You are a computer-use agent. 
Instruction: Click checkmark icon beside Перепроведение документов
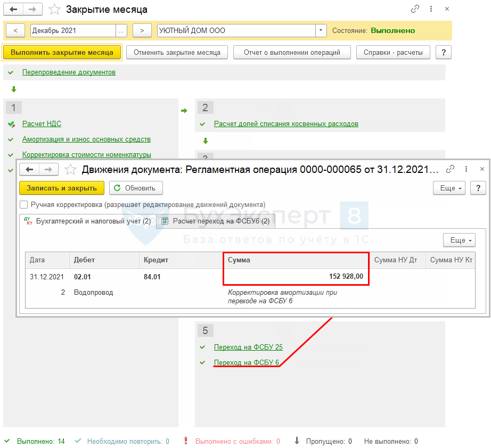click(11, 72)
